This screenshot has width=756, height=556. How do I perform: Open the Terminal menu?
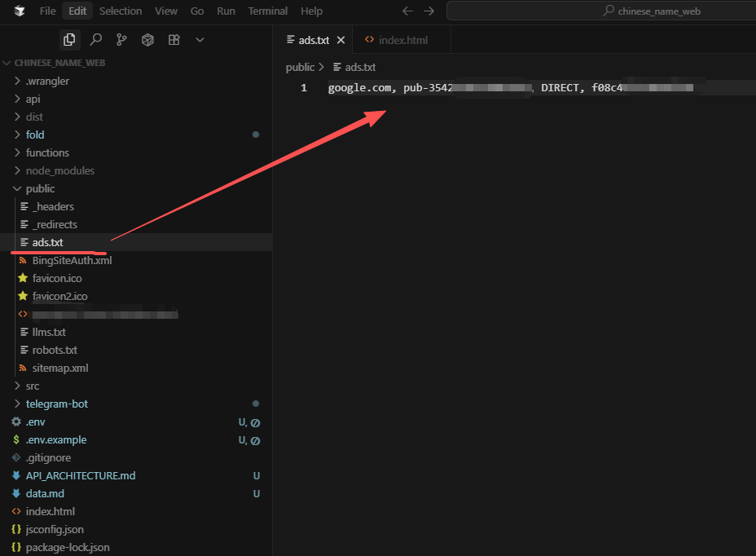(267, 11)
